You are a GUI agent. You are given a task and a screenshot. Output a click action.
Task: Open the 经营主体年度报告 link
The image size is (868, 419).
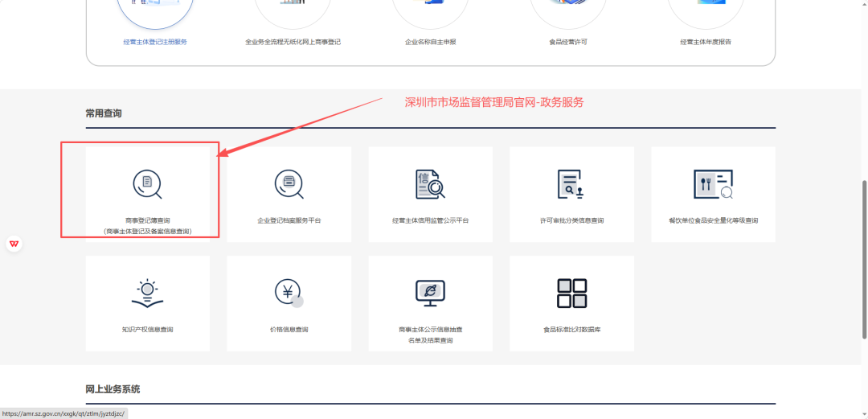coord(706,42)
